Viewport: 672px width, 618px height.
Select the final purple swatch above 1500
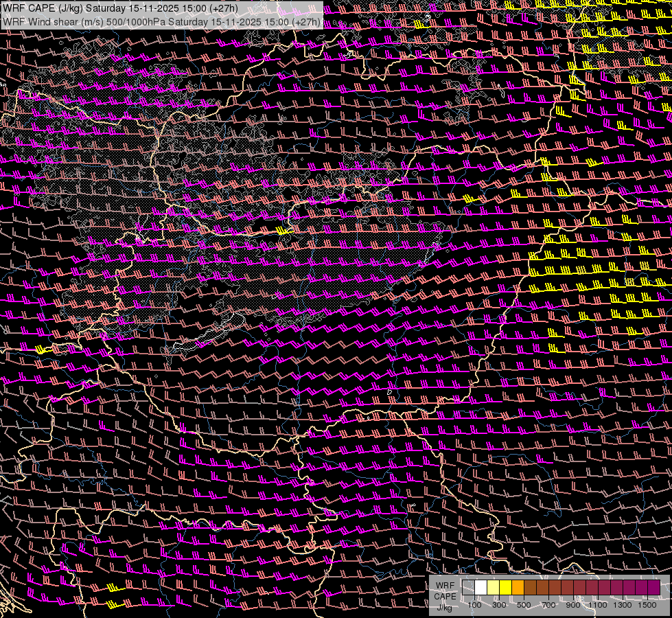654,588
